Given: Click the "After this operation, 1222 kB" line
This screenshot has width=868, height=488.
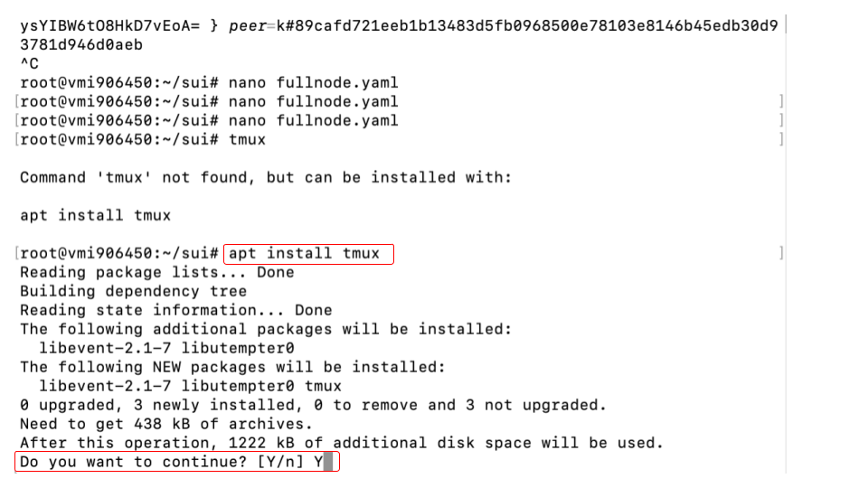Looking at the screenshot, I should pos(342,443).
